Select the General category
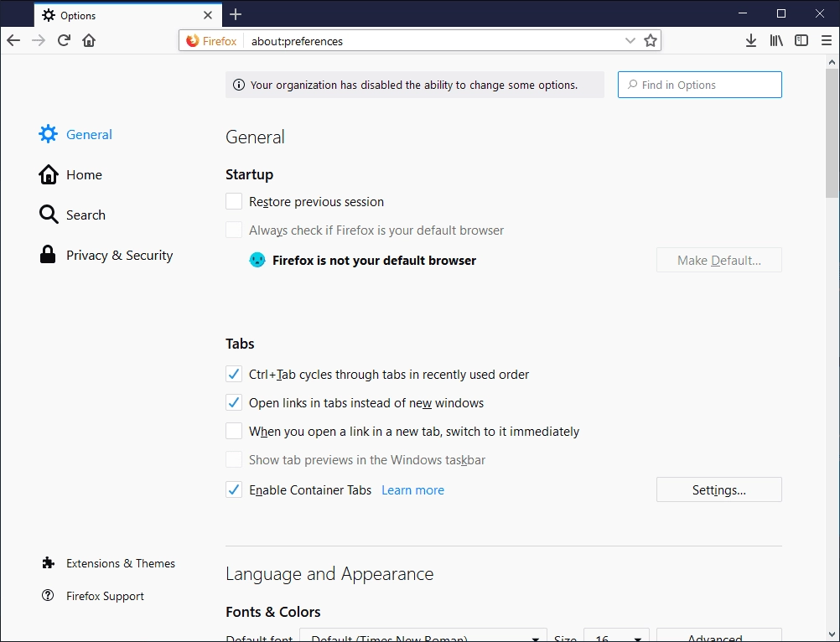The image size is (840, 642). (x=75, y=134)
